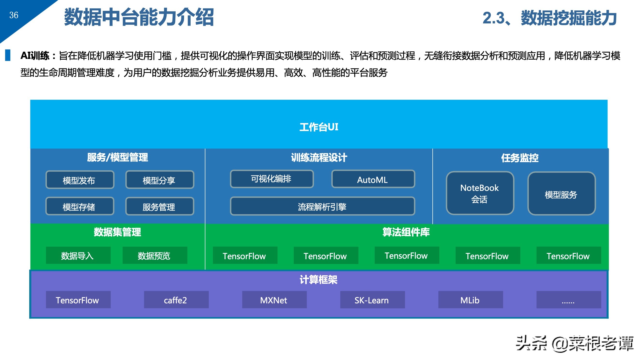Click the 训练流程设计 heading
Image resolution: width=644 pixels, height=362 pixels.
(319, 158)
